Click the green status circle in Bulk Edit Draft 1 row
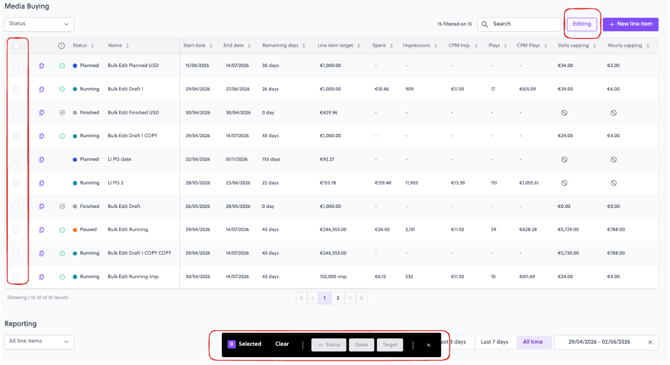The width and height of the screenshot is (670, 365). point(62,89)
